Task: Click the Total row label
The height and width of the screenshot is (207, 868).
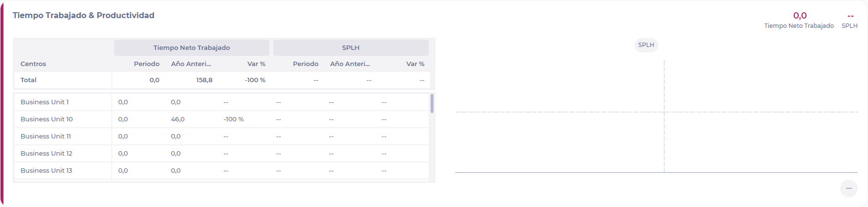Action: point(28,80)
